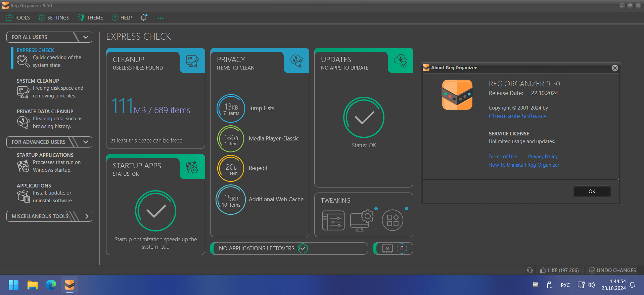Open the tweaks sliders list icon
The width and height of the screenshot is (644, 295).
tap(333, 220)
